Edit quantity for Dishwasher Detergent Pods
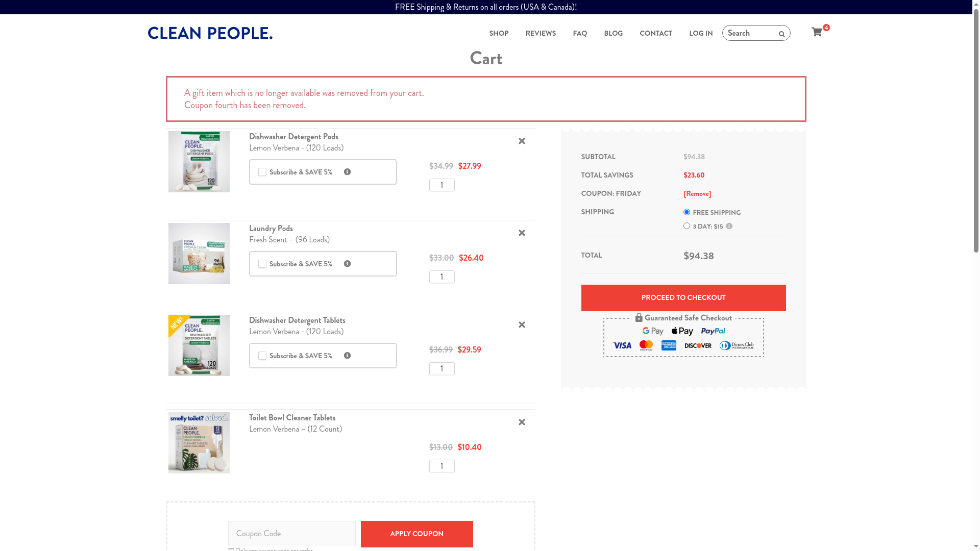Screen dimensions: 980x551 coord(442,185)
